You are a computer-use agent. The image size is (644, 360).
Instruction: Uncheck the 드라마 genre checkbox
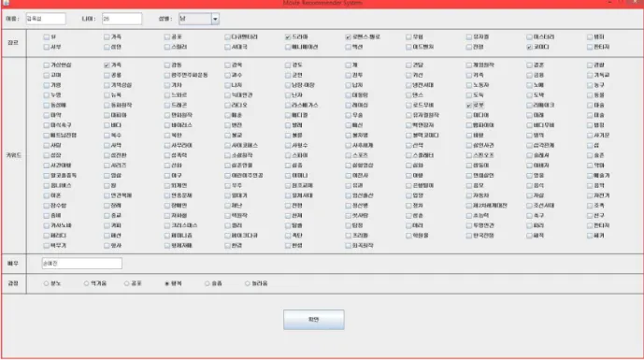click(288, 37)
